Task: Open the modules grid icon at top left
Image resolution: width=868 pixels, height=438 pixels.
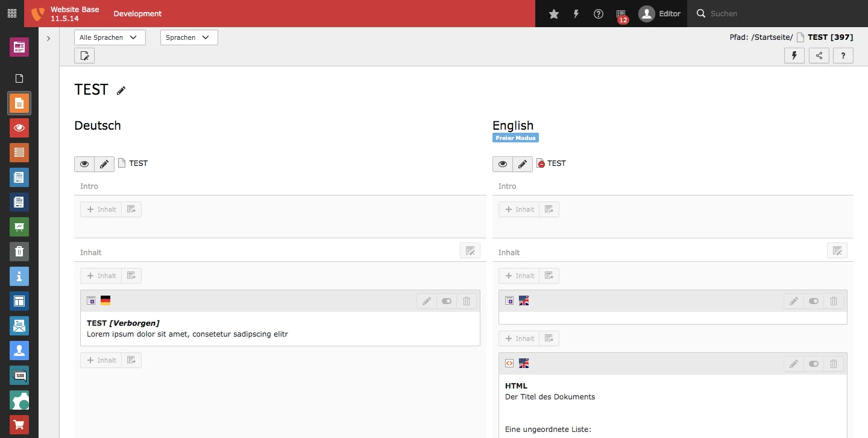Action: [x=12, y=13]
